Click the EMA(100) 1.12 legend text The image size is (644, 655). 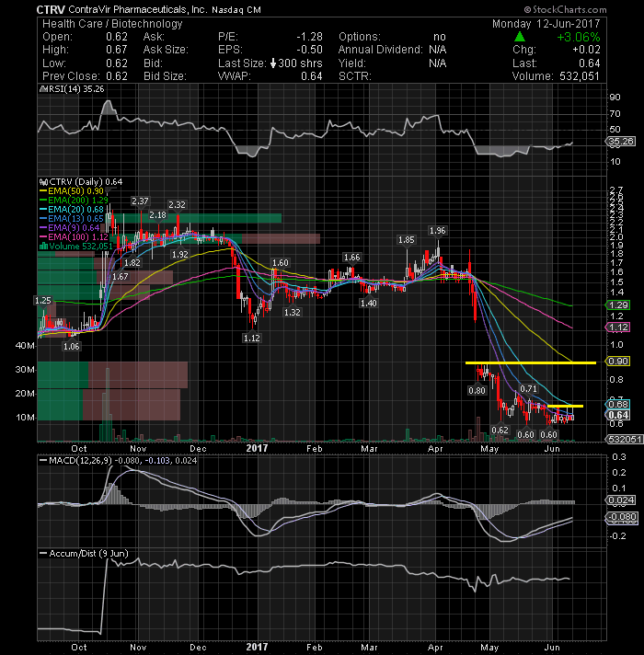point(78,237)
